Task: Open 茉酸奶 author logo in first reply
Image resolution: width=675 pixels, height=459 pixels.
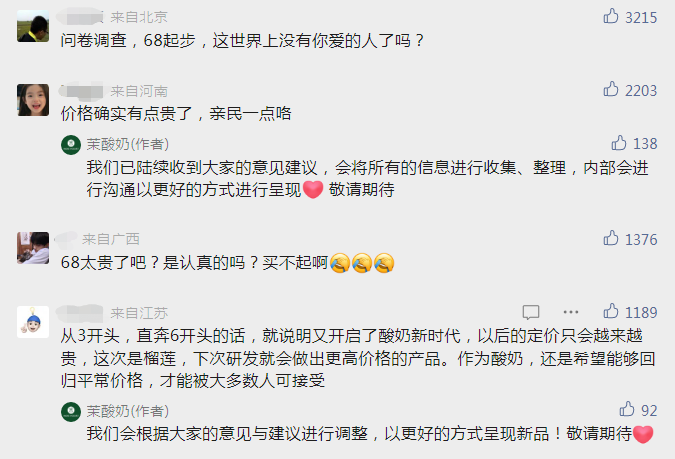Action: [71, 145]
